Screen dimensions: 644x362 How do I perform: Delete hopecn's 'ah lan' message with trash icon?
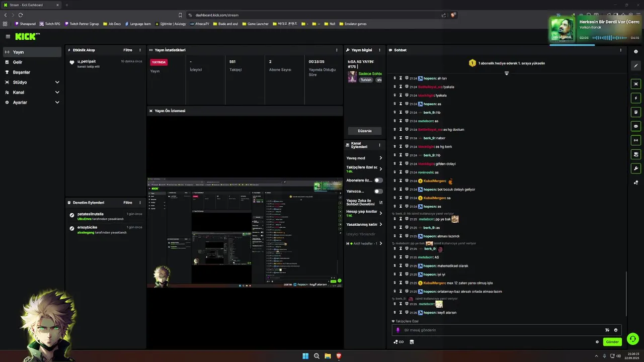[394, 78]
